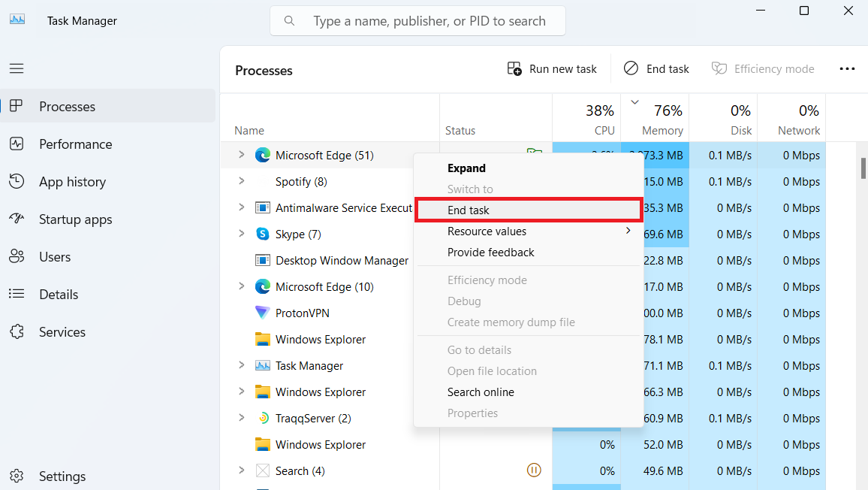This screenshot has height=490, width=868.
Task: Select the App history sidebar icon
Action: click(17, 181)
